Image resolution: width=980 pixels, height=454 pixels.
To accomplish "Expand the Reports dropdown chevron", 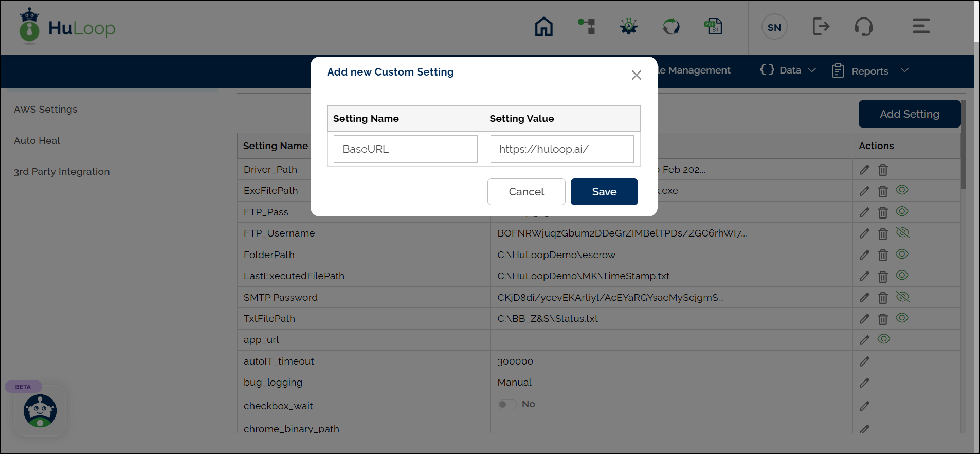I will pos(904,70).
